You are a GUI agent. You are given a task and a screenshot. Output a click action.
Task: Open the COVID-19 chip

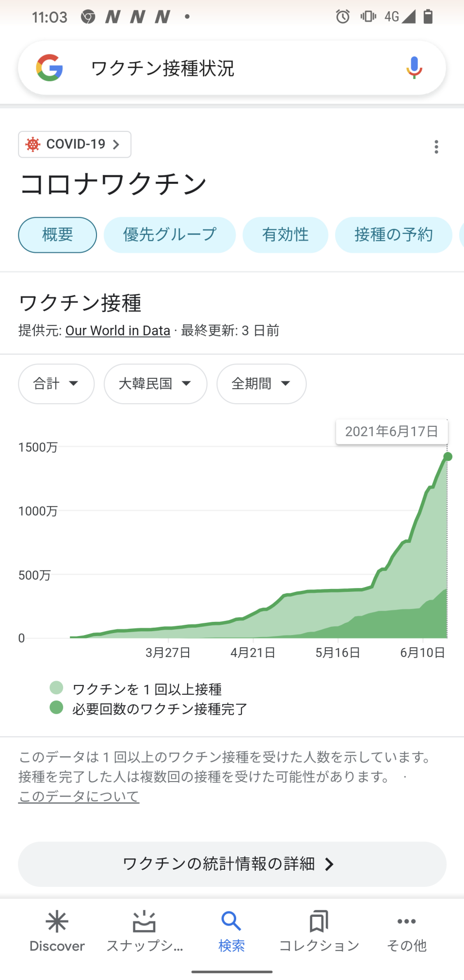point(74,145)
